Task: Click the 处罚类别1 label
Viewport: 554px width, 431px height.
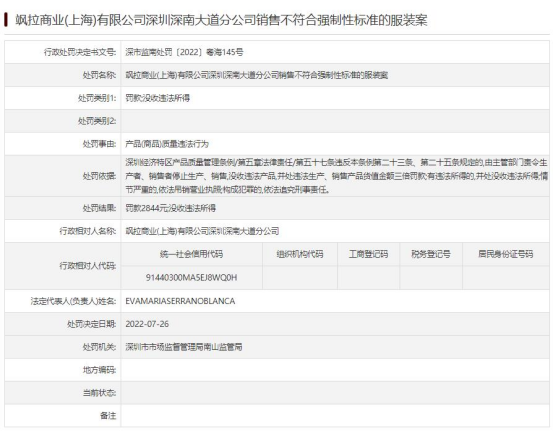Action: point(97,98)
